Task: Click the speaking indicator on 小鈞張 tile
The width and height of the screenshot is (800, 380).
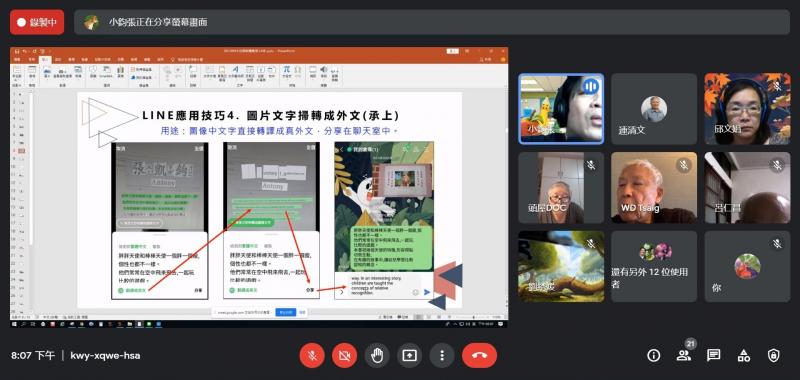Action: (x=591, y=86)
